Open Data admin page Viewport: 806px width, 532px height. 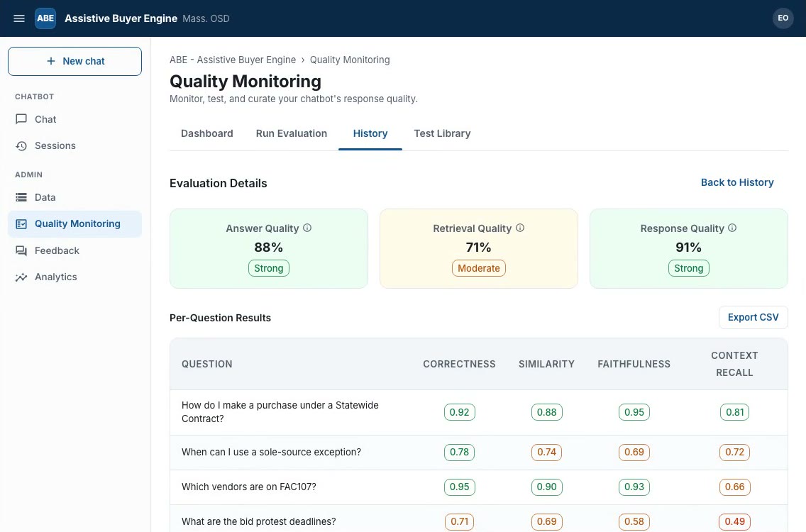pos(74,197)
